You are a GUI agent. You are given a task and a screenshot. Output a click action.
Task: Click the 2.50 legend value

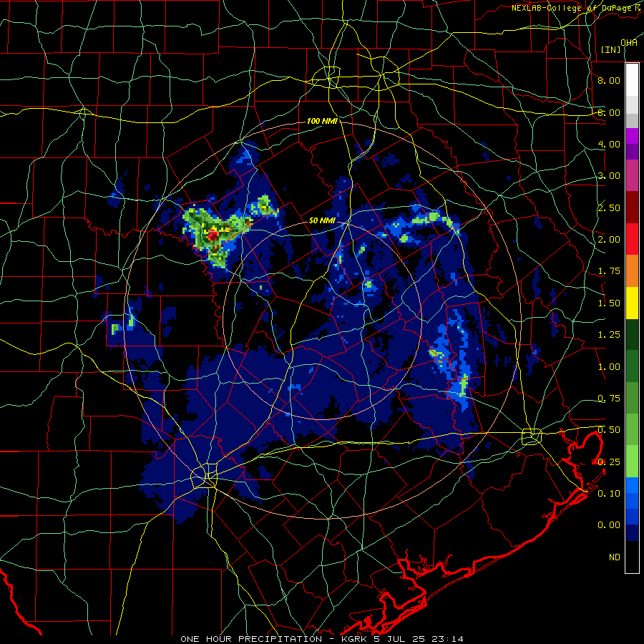click(x=609, y=208)
